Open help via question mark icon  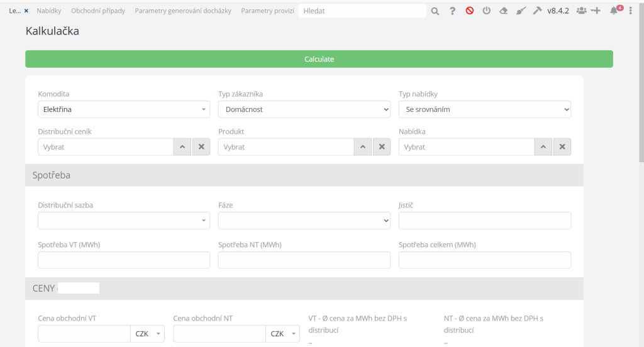tap(452, 11)
